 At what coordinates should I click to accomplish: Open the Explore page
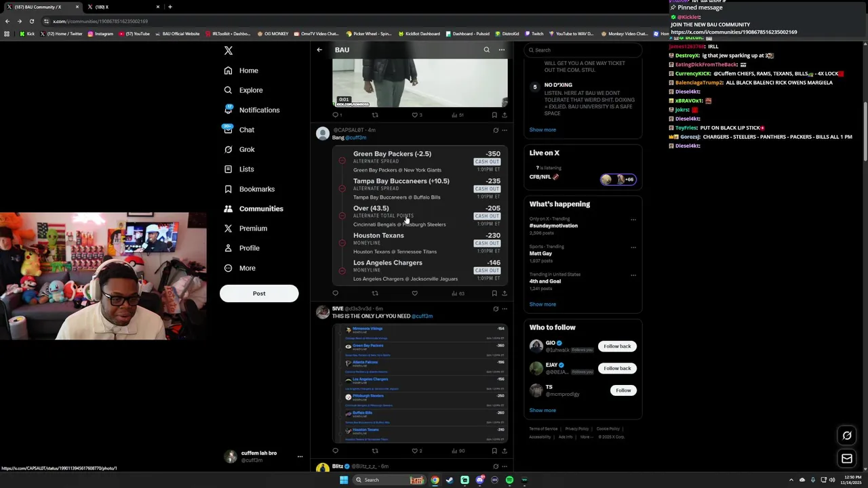pyautogui.click(x=243, y=90)
